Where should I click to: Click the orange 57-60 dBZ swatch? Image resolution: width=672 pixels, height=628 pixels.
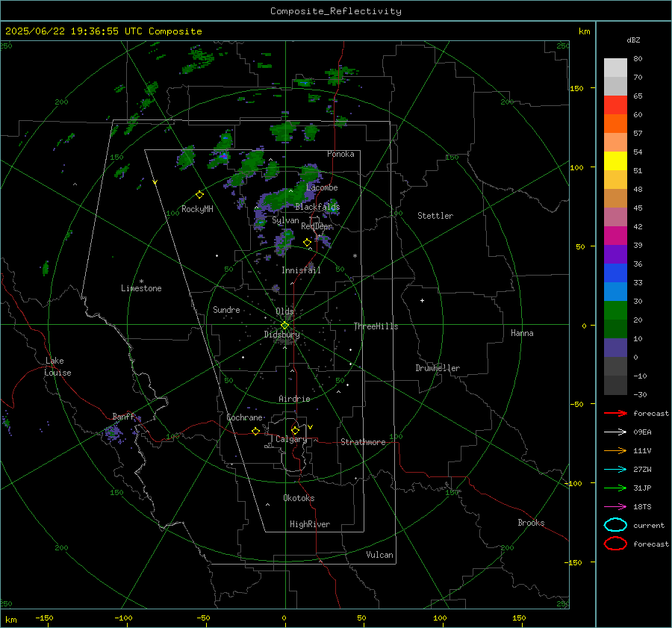point(615,124)
